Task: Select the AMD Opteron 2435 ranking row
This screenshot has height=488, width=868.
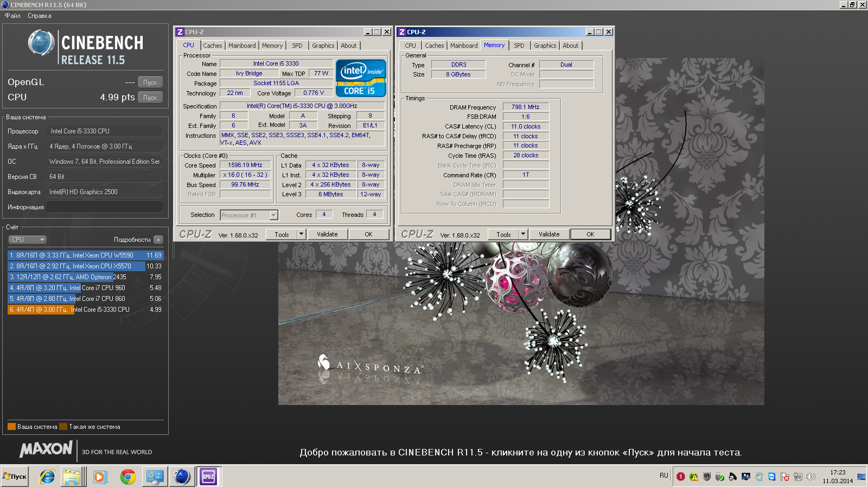Action: (85, 277)
